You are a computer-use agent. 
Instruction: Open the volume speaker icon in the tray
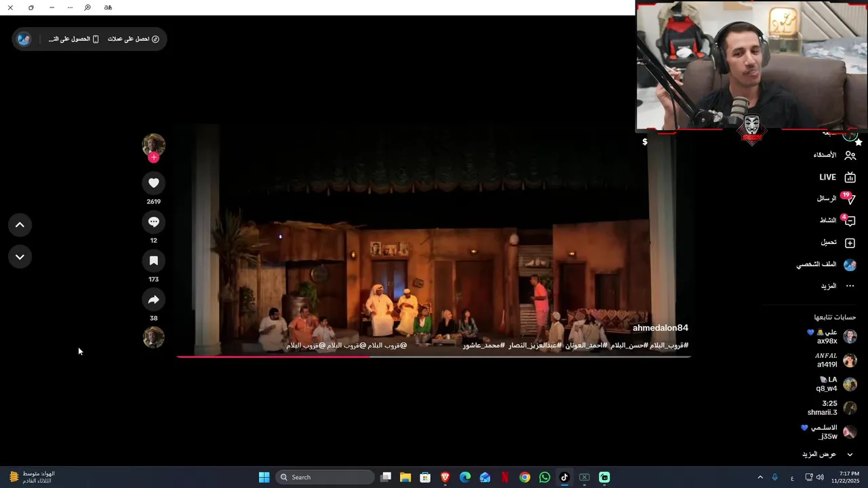[x=821, y=477]
